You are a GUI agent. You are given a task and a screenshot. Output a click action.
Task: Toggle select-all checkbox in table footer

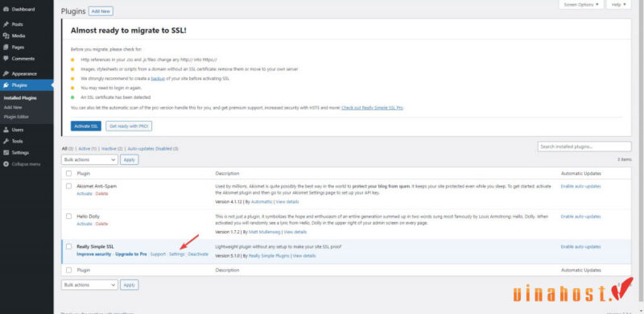[x=68, y=270]
